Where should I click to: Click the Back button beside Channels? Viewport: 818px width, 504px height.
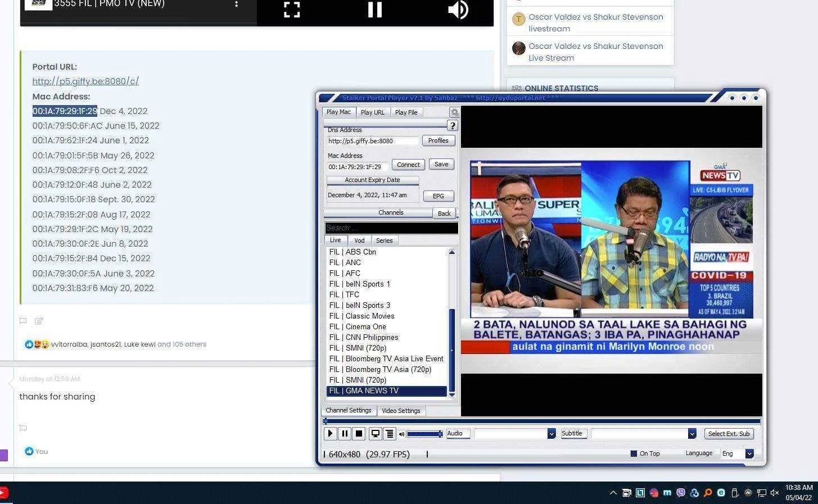tap(444, 214)
